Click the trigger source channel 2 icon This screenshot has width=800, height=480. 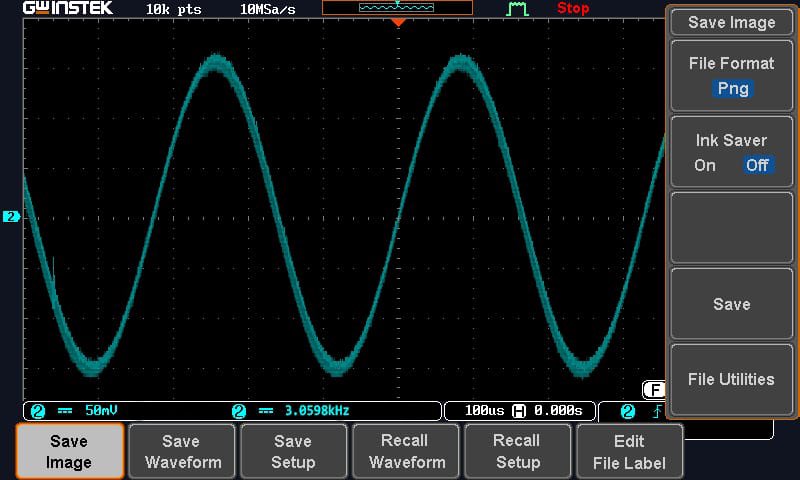click(628, 411)
